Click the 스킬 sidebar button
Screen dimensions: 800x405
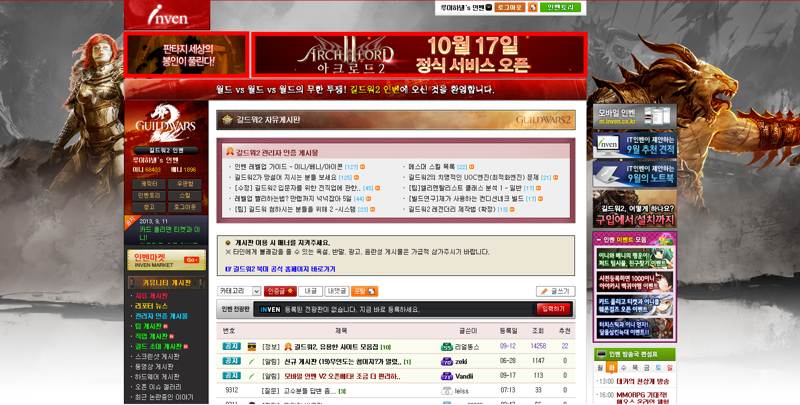pos(185,195)
